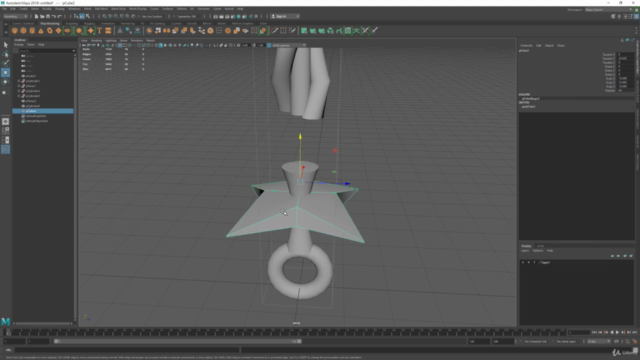Switch to the Anim tab in the Layer Editor
Image resolution: width=640 pixels, height=360 pixels.
click(540, 246)
